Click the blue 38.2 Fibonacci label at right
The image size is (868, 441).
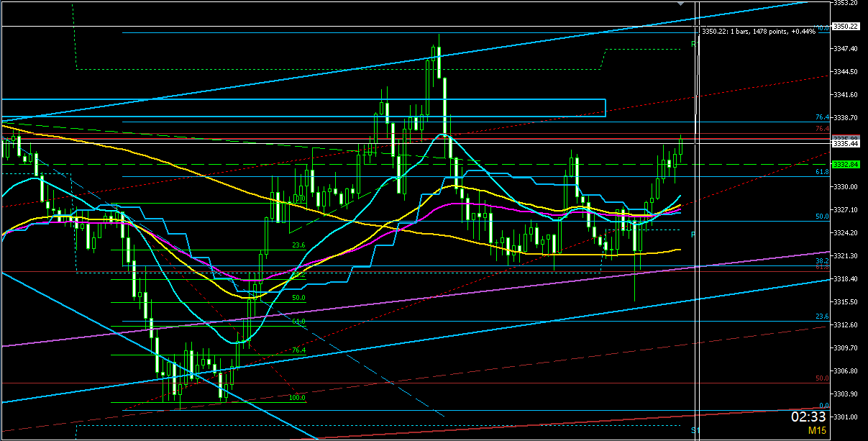click(x=823, y=261)
